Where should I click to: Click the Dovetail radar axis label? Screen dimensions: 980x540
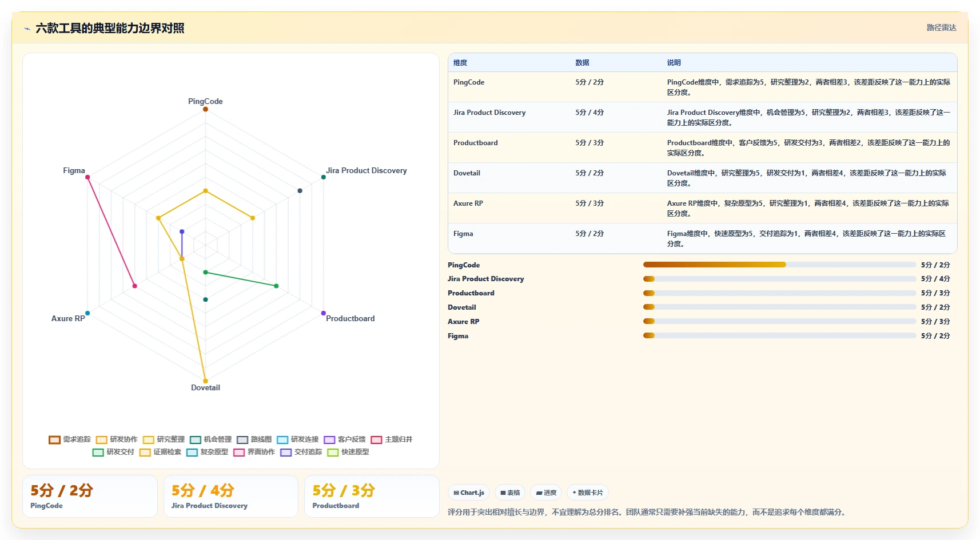tap(205, 387)
